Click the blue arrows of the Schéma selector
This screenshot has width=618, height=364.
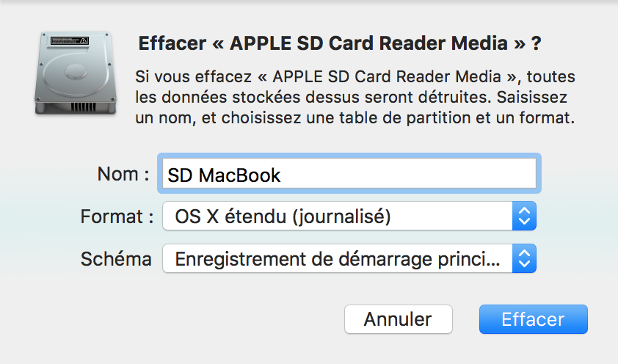pos(524,258)
